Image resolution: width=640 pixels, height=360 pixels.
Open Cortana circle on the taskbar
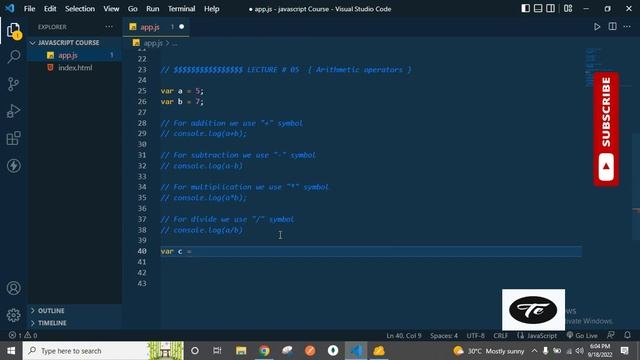195,351
